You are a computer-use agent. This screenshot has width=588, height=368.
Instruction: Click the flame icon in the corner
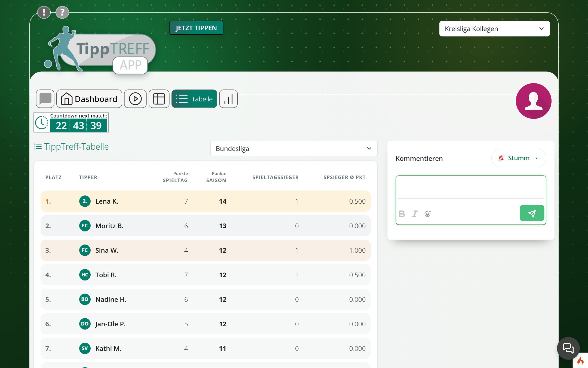coord(581,361)
